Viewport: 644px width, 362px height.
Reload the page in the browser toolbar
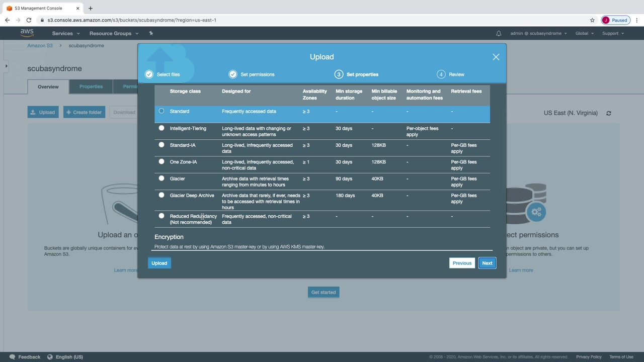pyautogui.click(x=29, y=20)
